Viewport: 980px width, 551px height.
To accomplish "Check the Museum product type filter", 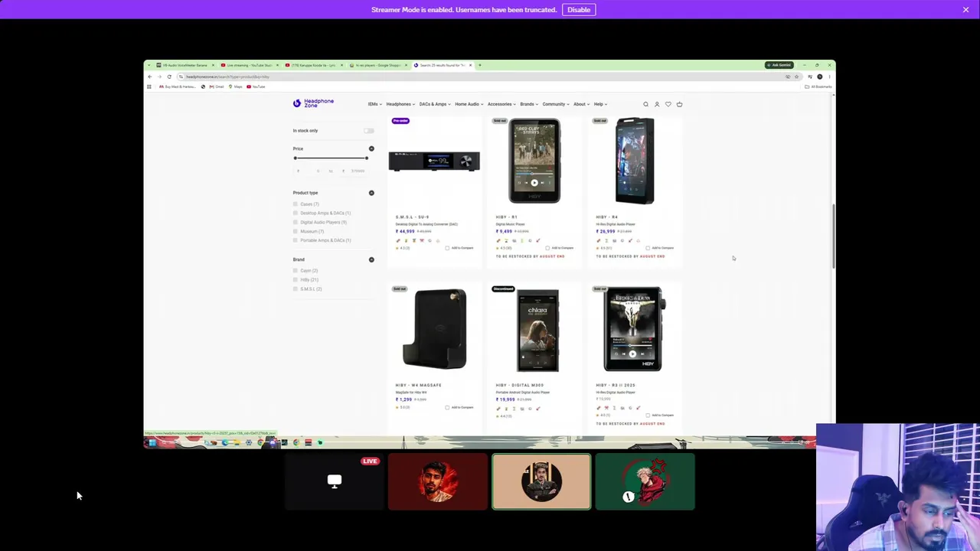I will point(296,231).
